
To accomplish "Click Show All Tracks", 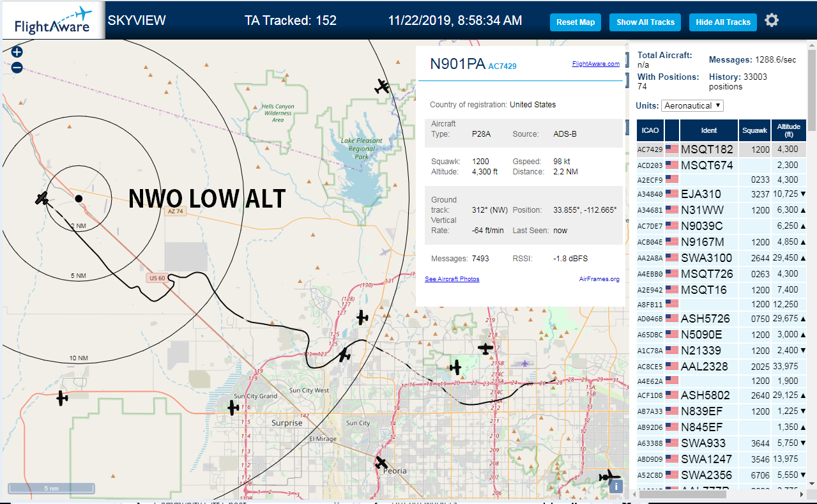I will (x=645, y=22).
